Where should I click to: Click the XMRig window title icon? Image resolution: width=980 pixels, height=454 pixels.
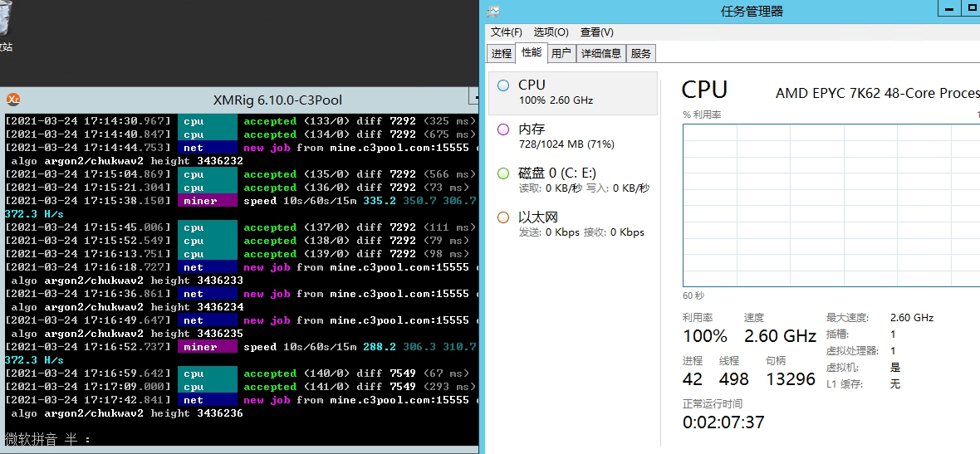(x=12, y=100)
